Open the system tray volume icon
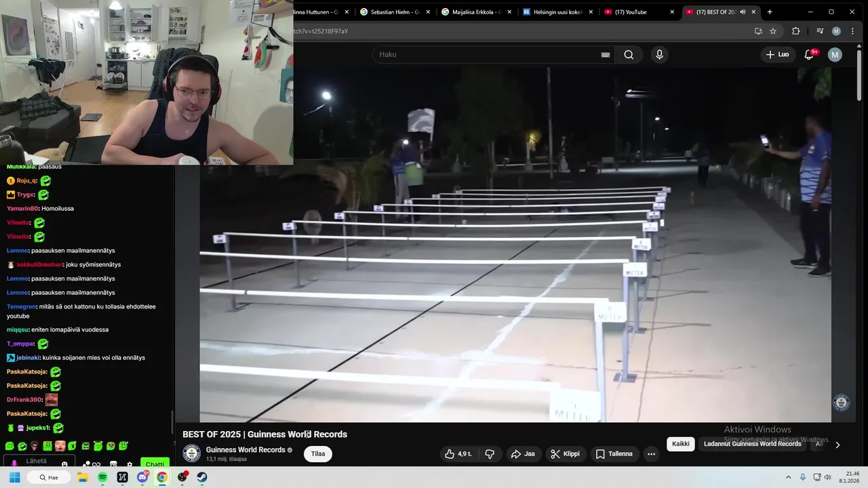This screenshot has width=868, height=488. coord(827,477)
